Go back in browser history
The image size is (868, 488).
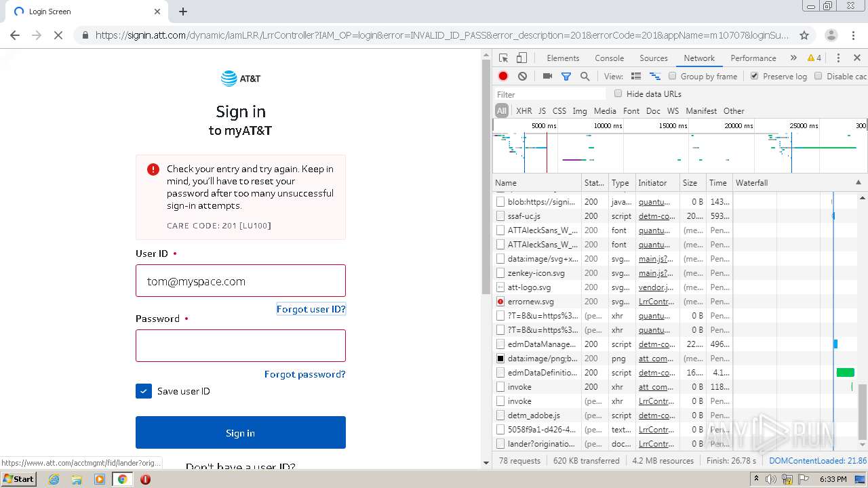click(x=15, y=35)
